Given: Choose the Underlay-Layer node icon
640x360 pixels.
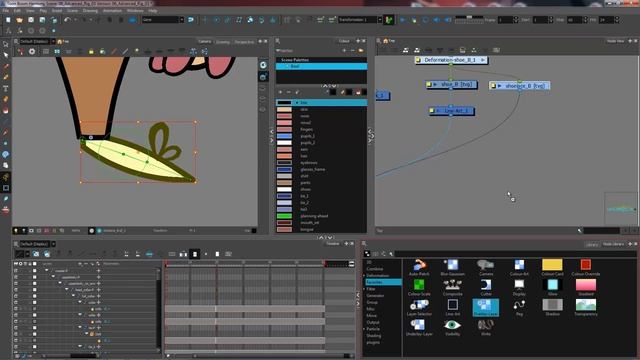Looking at the screenshot, I should 419,325.
